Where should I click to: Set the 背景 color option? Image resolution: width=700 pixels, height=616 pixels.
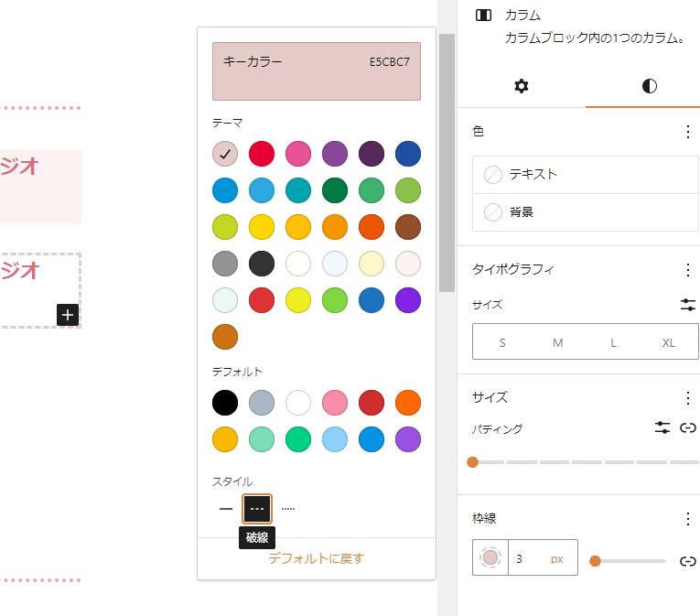tap(586, 212)
